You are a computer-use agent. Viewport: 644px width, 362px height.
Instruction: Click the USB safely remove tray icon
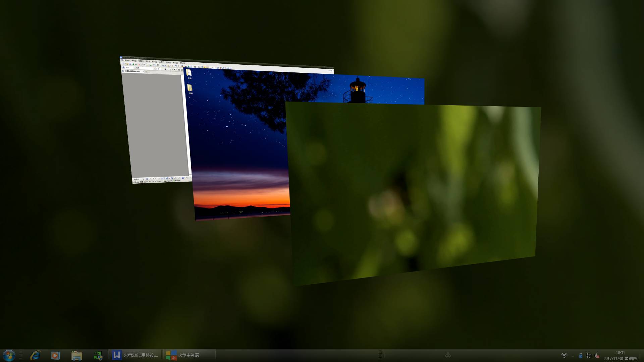click(x=581, y=356)
